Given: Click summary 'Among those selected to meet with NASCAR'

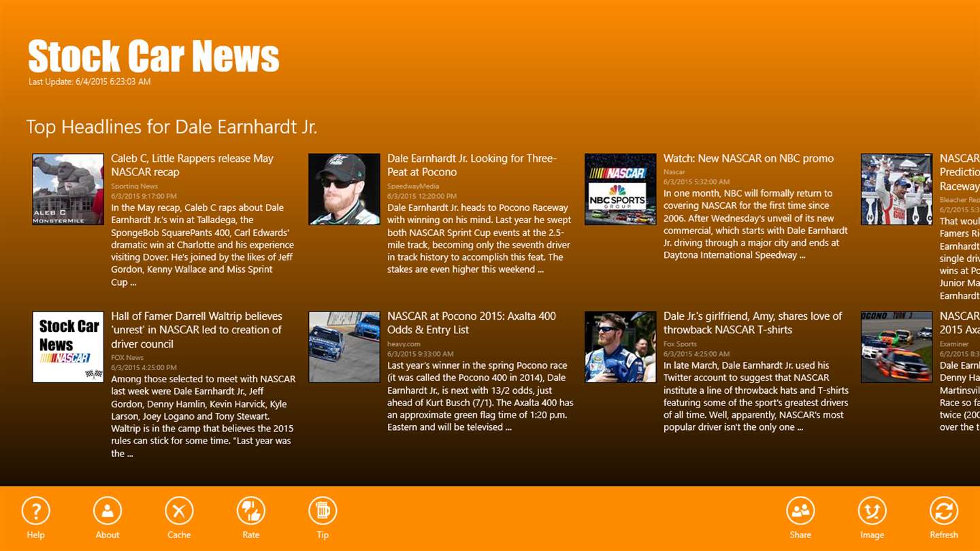Looking at the screenshot, I should (203, 416).
